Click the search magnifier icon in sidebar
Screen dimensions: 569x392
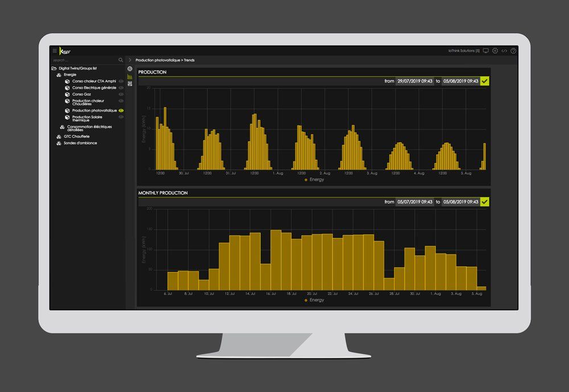pos(121,60)
